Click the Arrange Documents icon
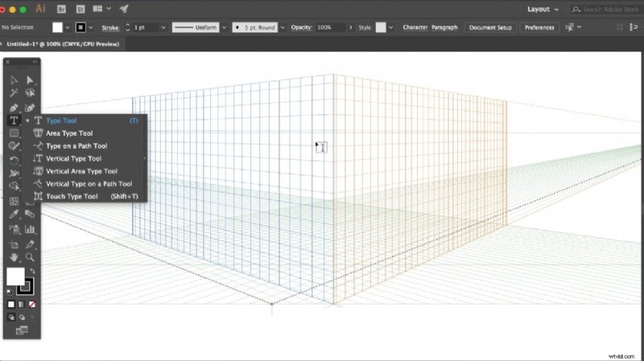 [97, 9]
